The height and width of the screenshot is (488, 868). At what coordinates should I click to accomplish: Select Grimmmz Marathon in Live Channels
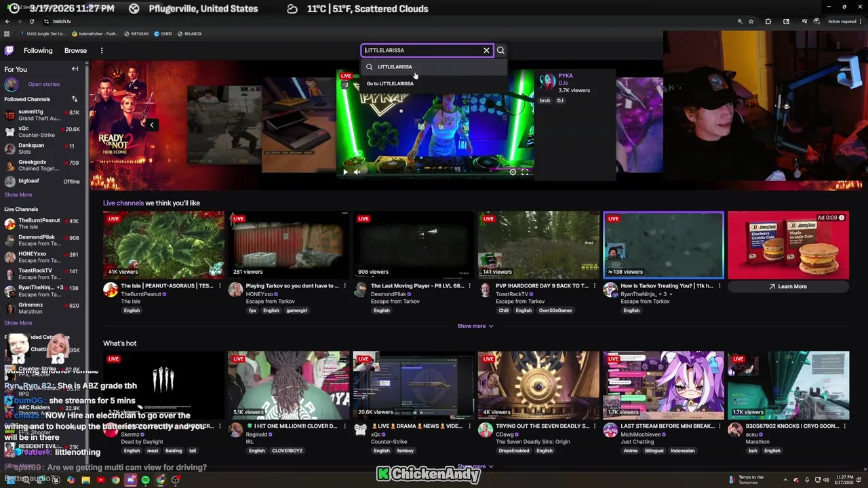43,308
